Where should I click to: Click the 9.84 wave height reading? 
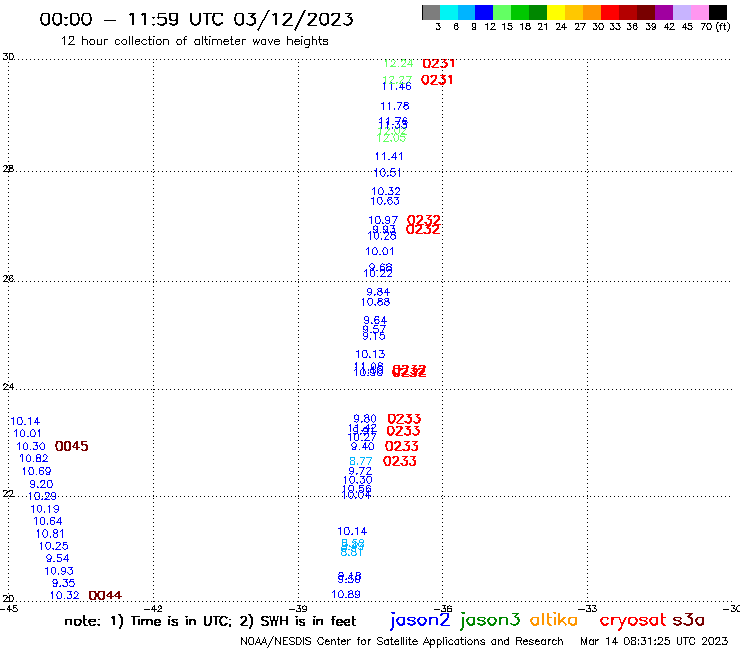coord(378,292)
